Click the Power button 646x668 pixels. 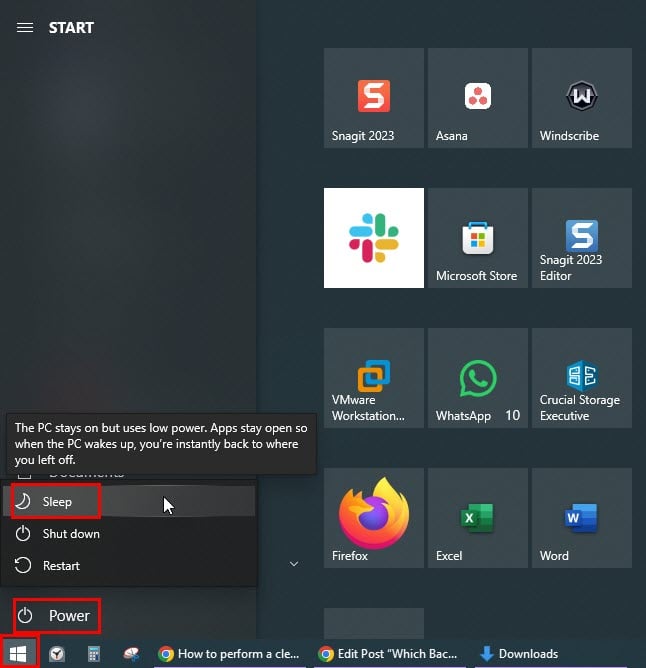click(57, 616)
